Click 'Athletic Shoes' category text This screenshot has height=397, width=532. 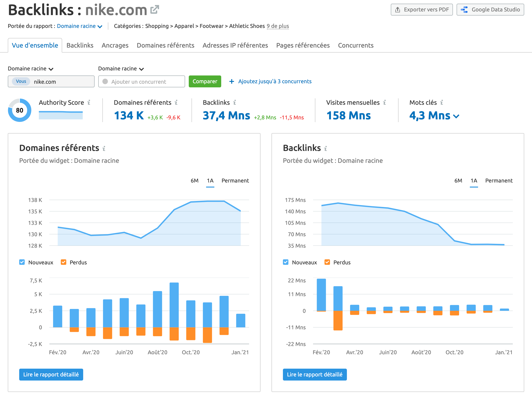(247, 26)
